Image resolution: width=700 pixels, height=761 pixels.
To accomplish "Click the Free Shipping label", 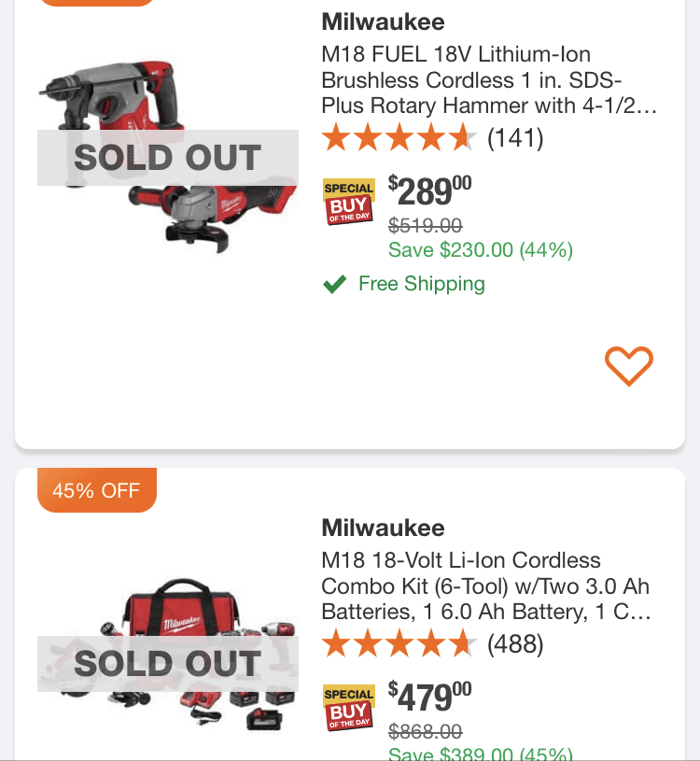I will point(422,284).
